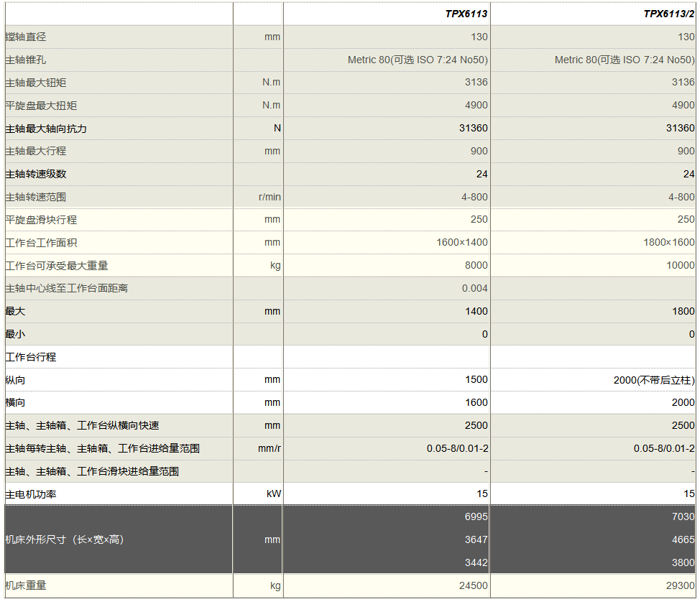
Task: Click the r/min unit cell
Action: tap(270, 197)
